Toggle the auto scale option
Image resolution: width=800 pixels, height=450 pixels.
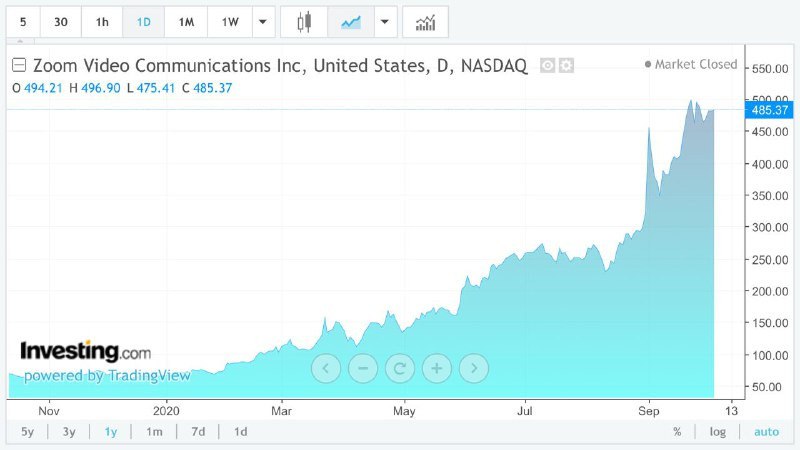[x=766, y=432]
